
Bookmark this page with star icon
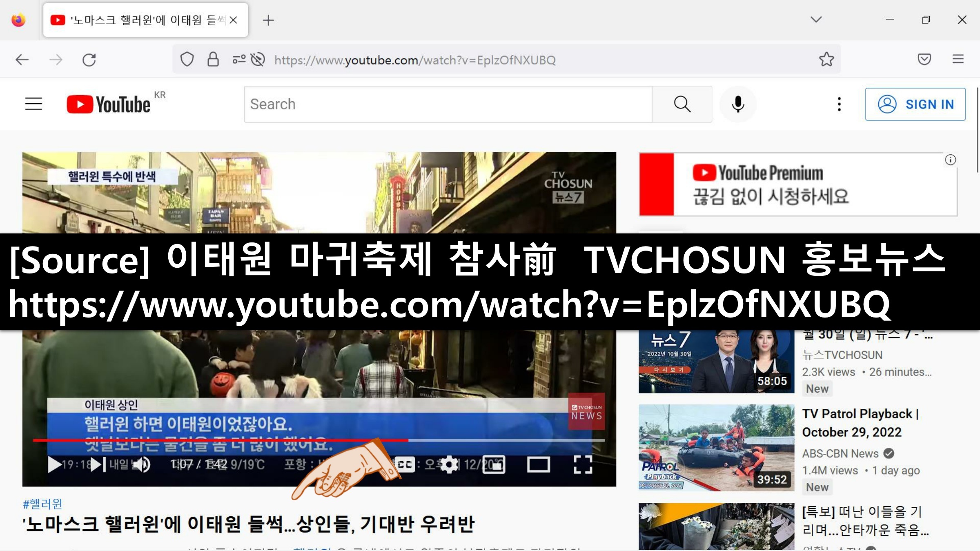(826, 60)
